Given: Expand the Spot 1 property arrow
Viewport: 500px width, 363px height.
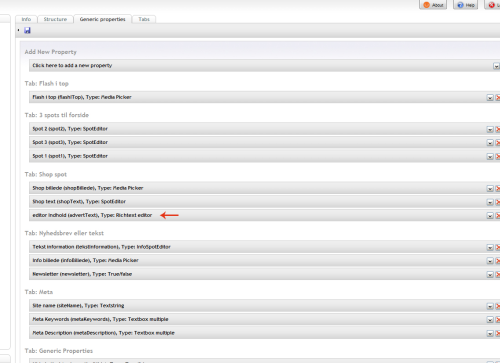Looking at the screenshot, I should pos(490,156).
